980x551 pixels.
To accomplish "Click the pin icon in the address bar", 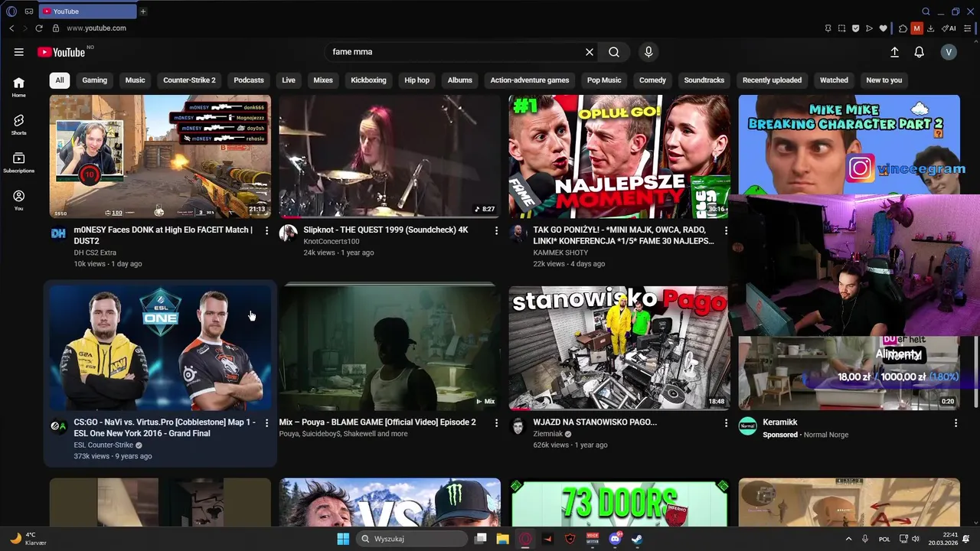I will point(828,28).
